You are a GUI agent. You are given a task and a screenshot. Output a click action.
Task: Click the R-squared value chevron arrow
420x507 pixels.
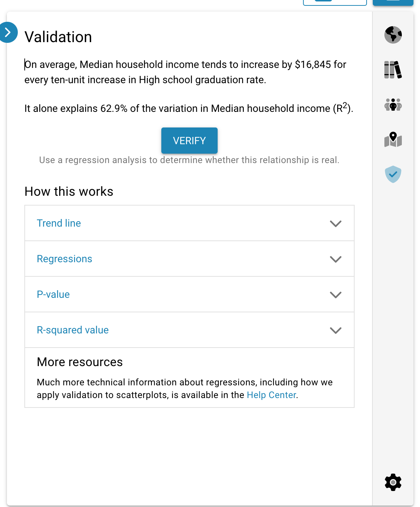335,330
